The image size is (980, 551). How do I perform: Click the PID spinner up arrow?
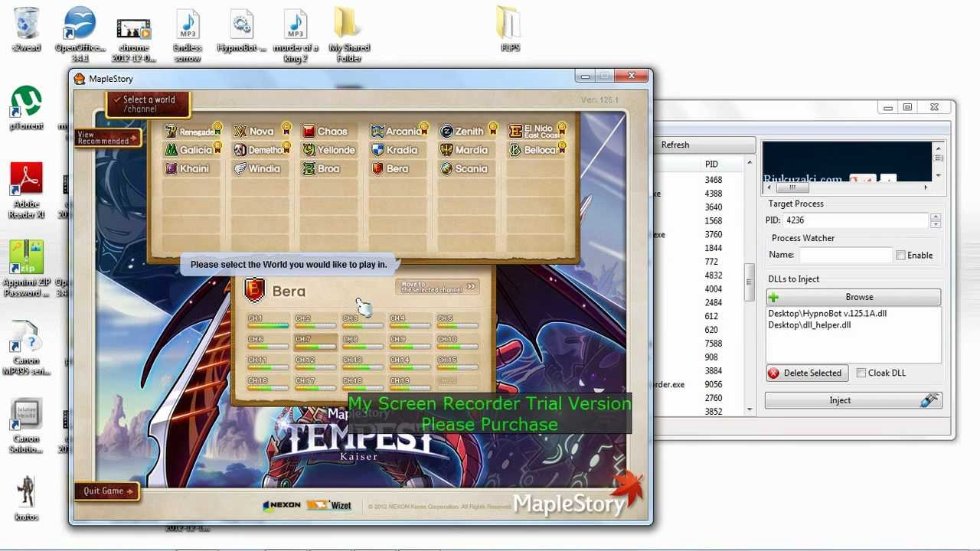point(936,217)
